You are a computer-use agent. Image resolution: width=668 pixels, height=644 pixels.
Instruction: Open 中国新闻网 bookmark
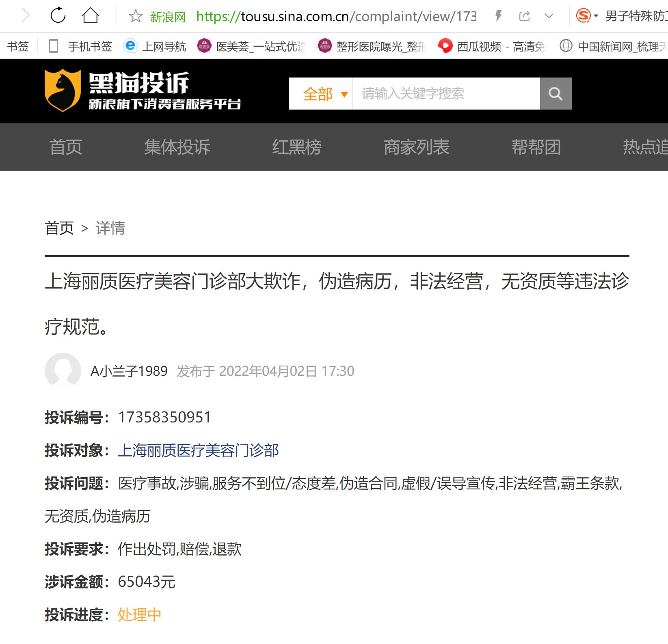point(623,46)
